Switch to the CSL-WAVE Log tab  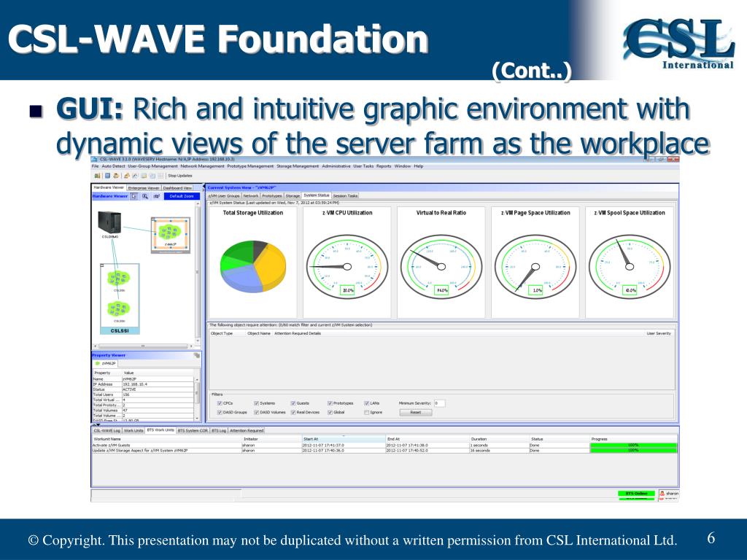(107, 430)
